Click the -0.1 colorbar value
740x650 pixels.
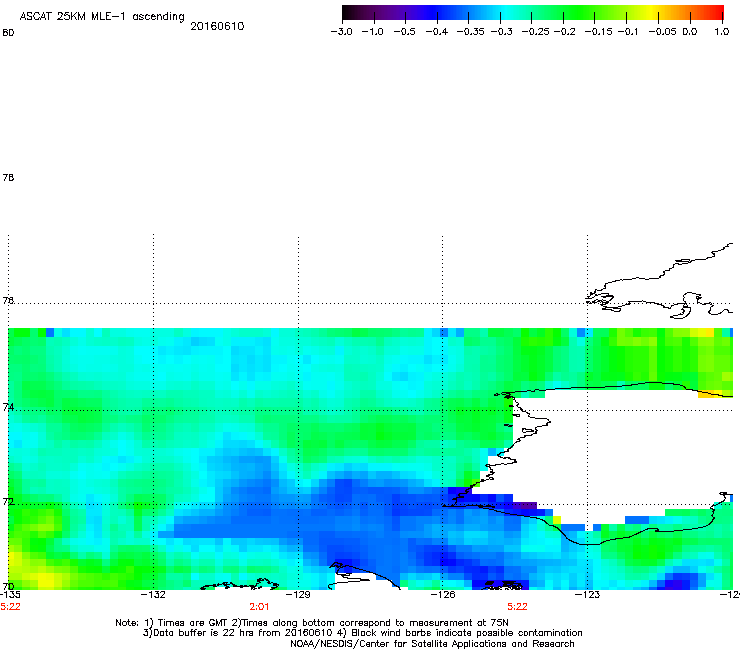[627, 32]
